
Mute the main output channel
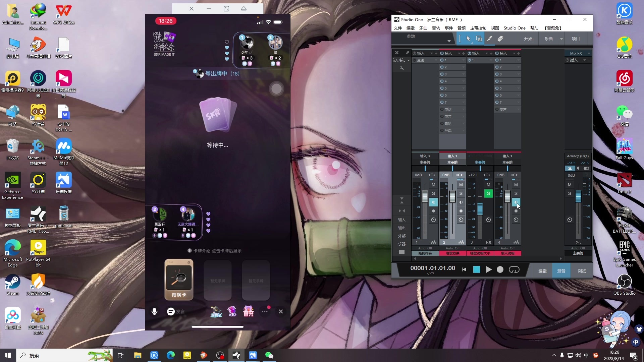[x=570, y=185]
